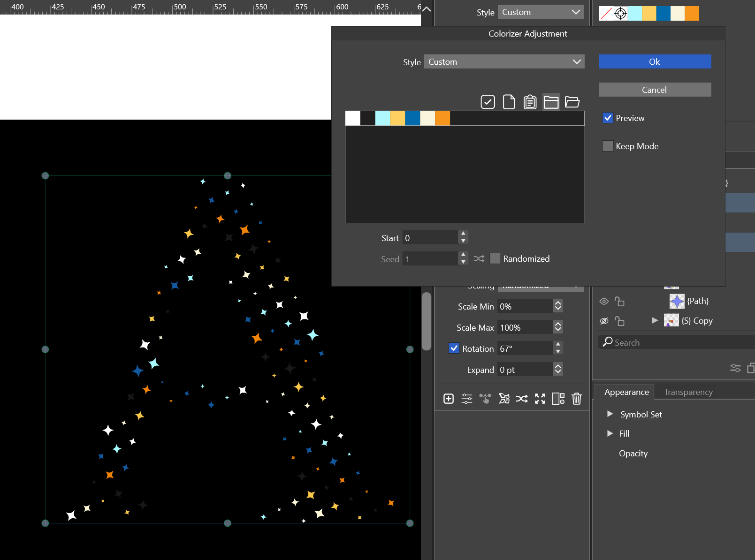The image size is (755, 560).
Task: Click the Cancel button
Action: pos(655,90)
